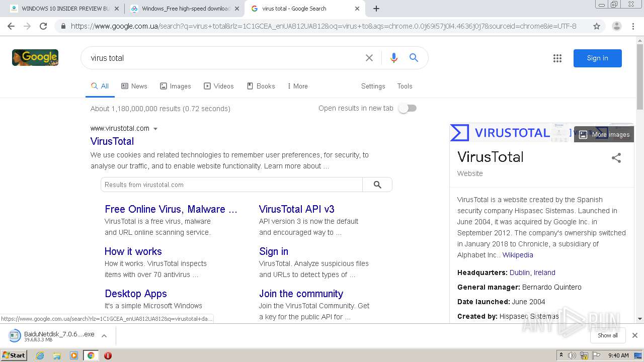Go back using the browser back arrow

(11, 26)
